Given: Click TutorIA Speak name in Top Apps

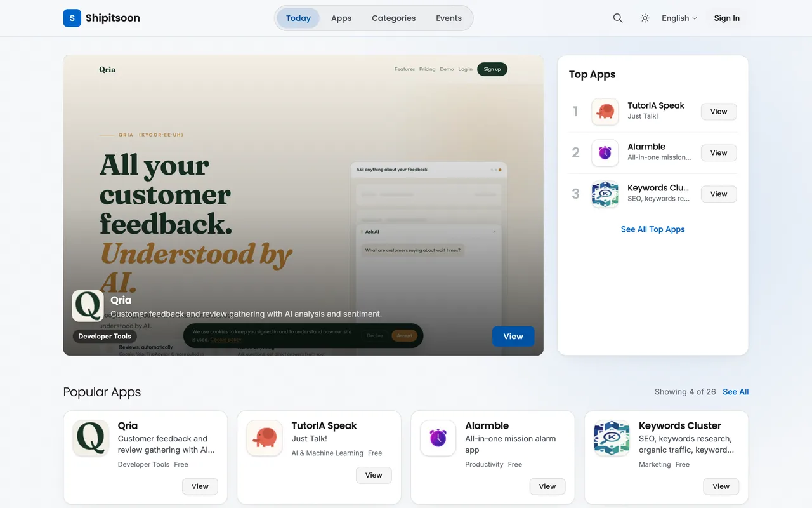Looking at the screenshot, I should pyautogui.click(x=656, y=105).
